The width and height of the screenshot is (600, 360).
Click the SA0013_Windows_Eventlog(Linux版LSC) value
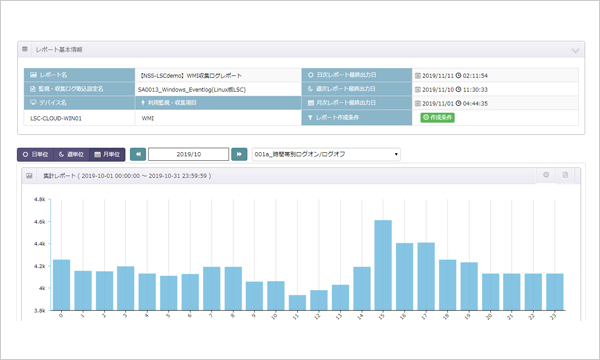tap(192, 90)
